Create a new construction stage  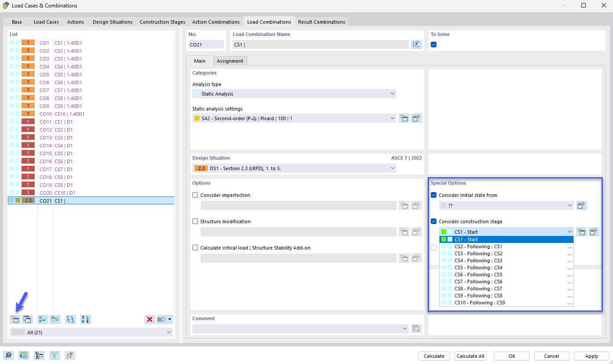point(581,232)
